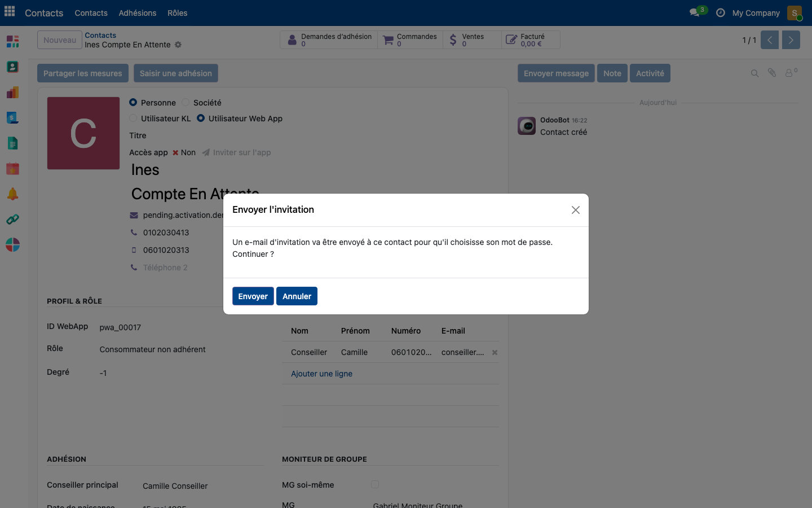Viewport: 812px width, 508px height.
Task: Select the Personne radio button
Action: click(133, 102)
